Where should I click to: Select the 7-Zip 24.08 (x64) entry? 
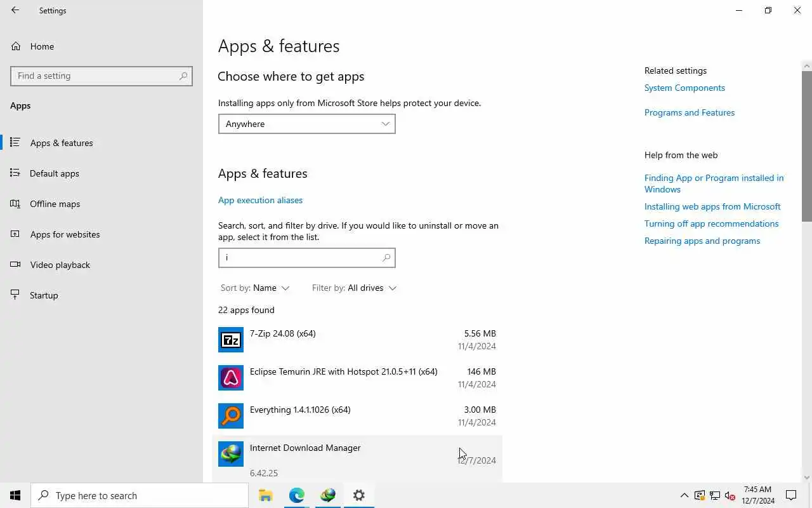pos(357,340)
